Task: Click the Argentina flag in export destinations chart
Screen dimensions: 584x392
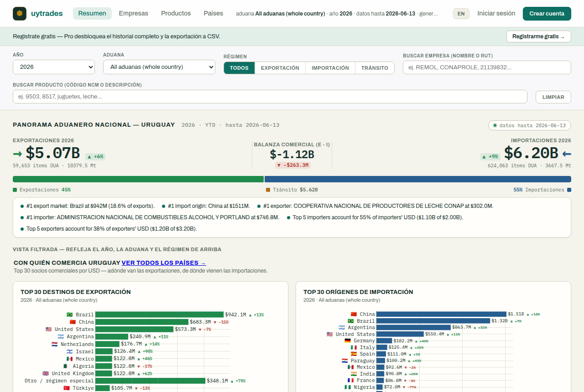Action: coord(60,337)
